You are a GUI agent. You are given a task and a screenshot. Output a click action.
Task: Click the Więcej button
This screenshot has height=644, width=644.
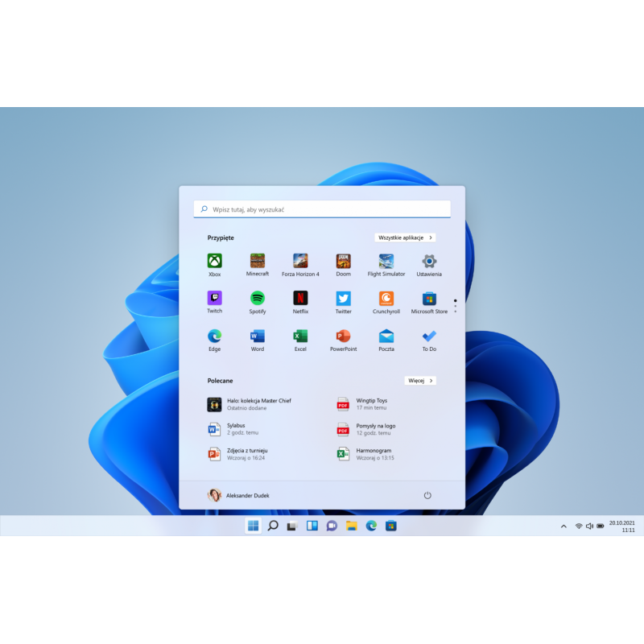(x=420, y=381)
